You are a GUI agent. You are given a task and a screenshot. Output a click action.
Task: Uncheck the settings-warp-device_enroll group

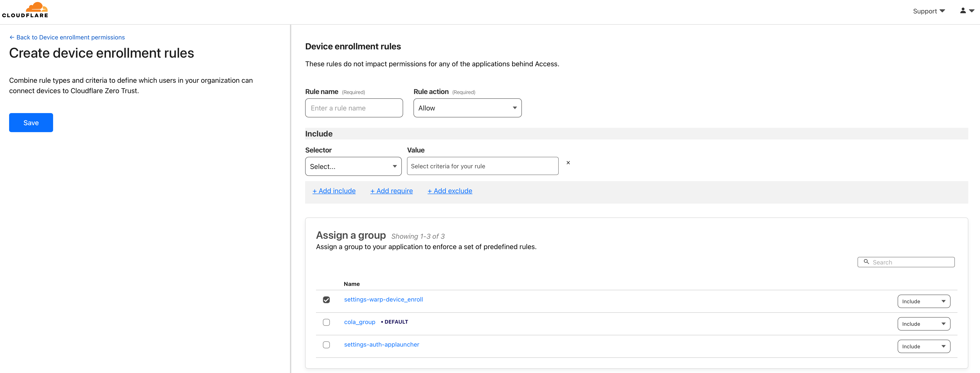(x=326, y=300)
